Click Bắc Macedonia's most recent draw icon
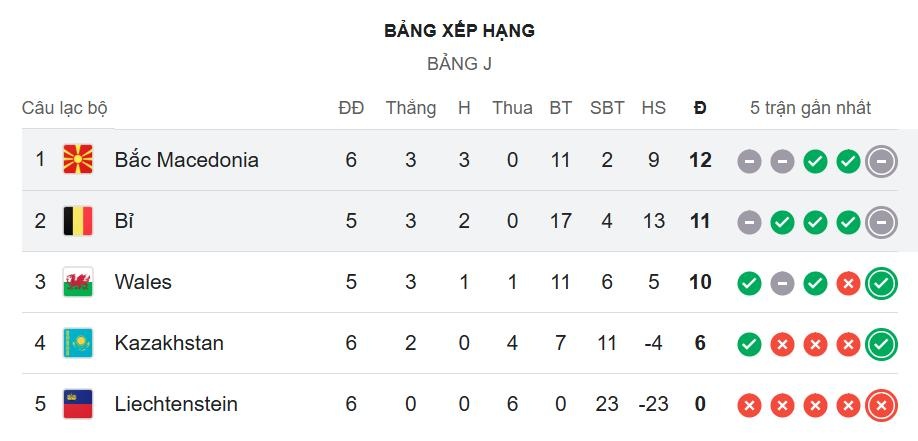The height and width of the screenshot is (441, 918). 881,160
